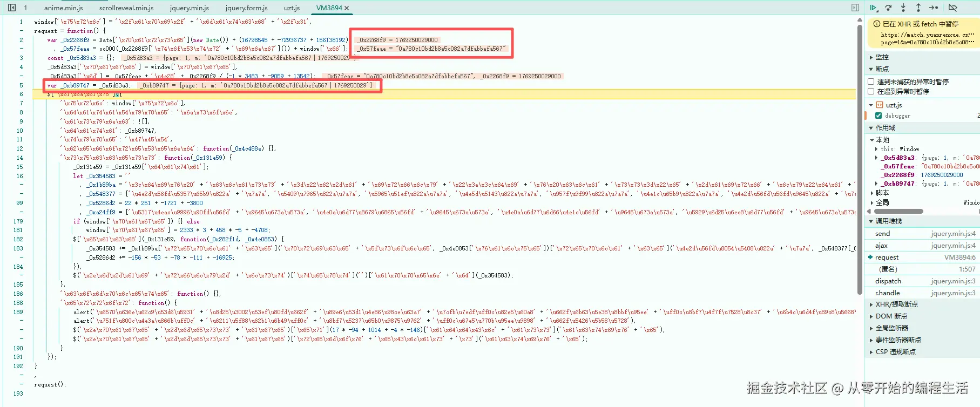
Task: Select the send call stack frame
Action: (x=923, y=234)
